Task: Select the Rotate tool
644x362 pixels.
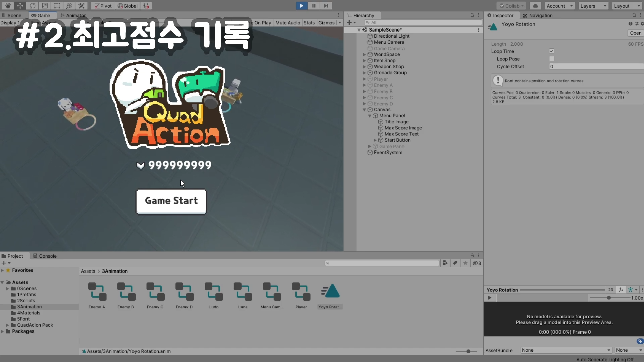Action: pos(33,6)
